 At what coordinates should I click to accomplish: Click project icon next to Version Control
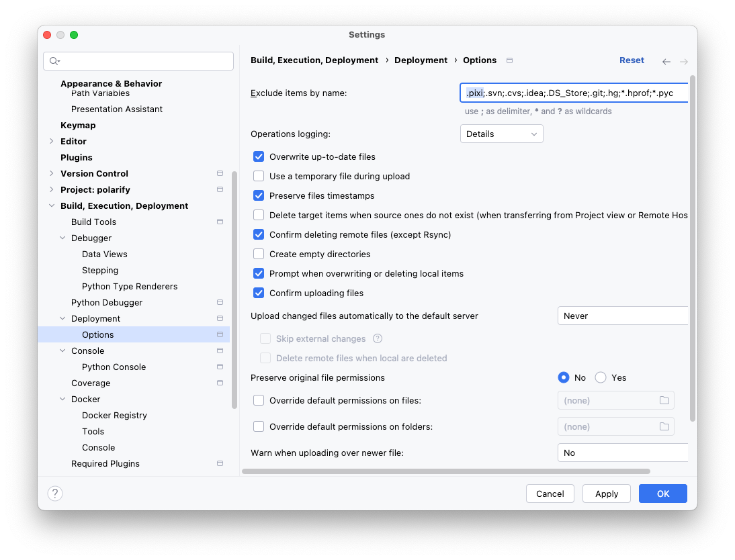coord(220,173)
